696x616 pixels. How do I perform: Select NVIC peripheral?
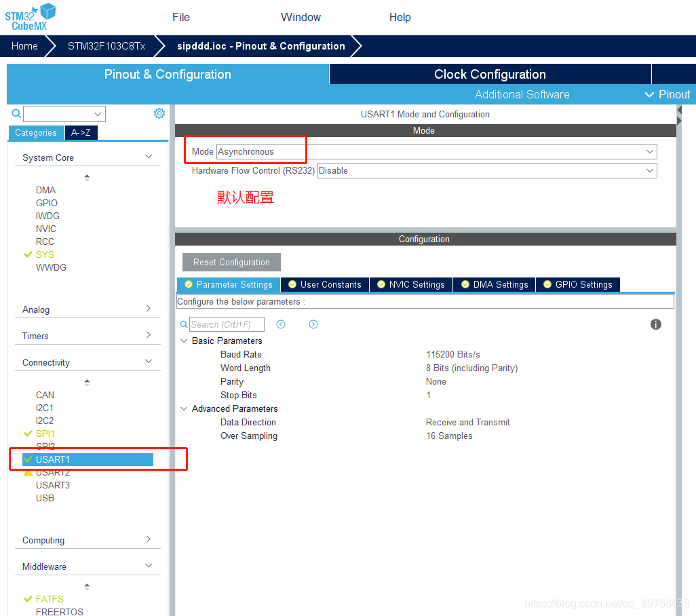pyautogui.click(x=46, y=229)
